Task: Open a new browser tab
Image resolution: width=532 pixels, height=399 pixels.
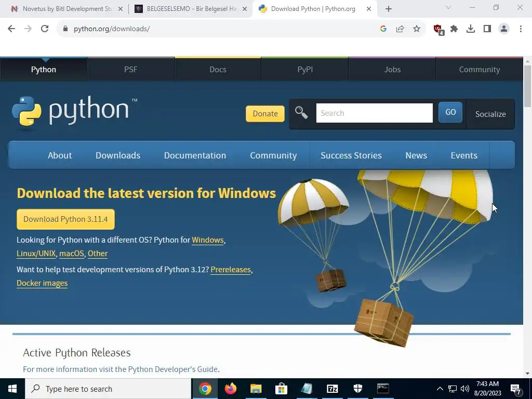Action: click(x=389, y=9)
